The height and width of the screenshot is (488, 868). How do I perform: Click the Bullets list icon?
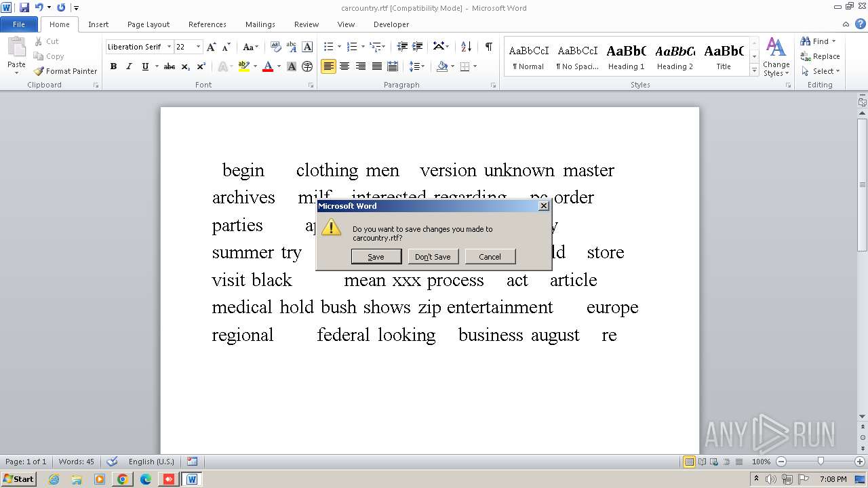328,47
